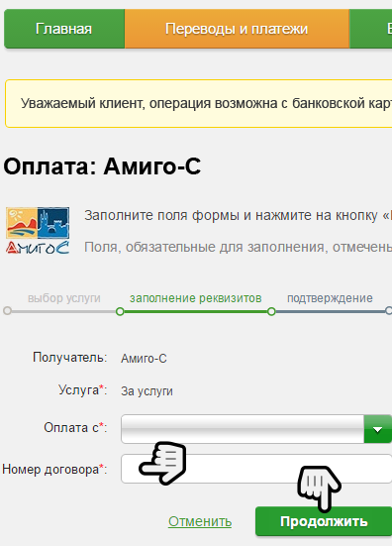Image resolution: width=392 pixels, height=546 pixels.
Task: Click the Оплата: Амиго-С heading
Action: pos(102,166)
